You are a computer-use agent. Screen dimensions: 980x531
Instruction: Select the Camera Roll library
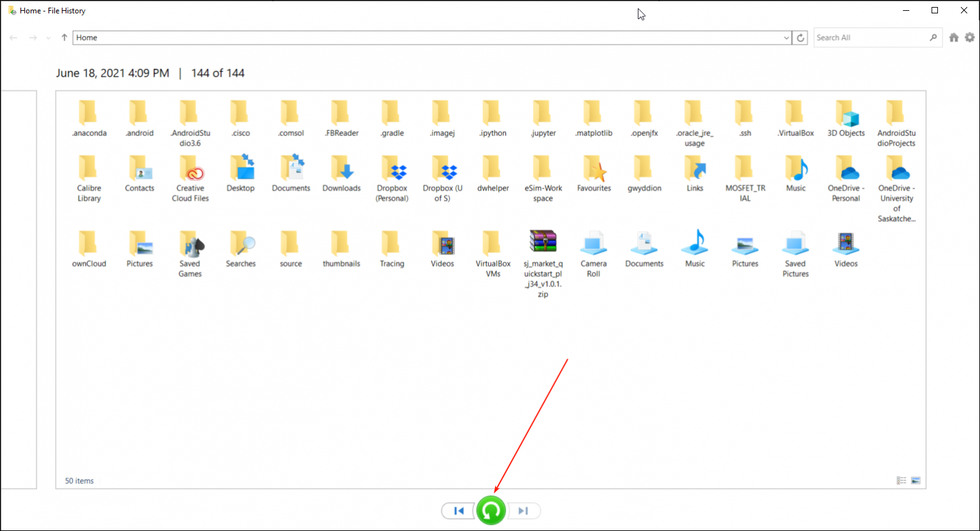pyautogui.click(x=593, y=253)
